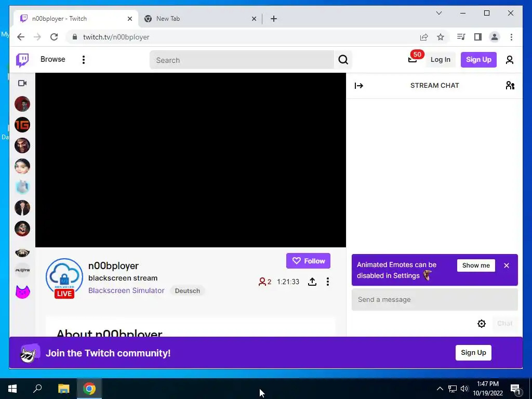Click the network tray icon
The height and width of the screenshot is (399, 532).
click(x=453, y=389)
